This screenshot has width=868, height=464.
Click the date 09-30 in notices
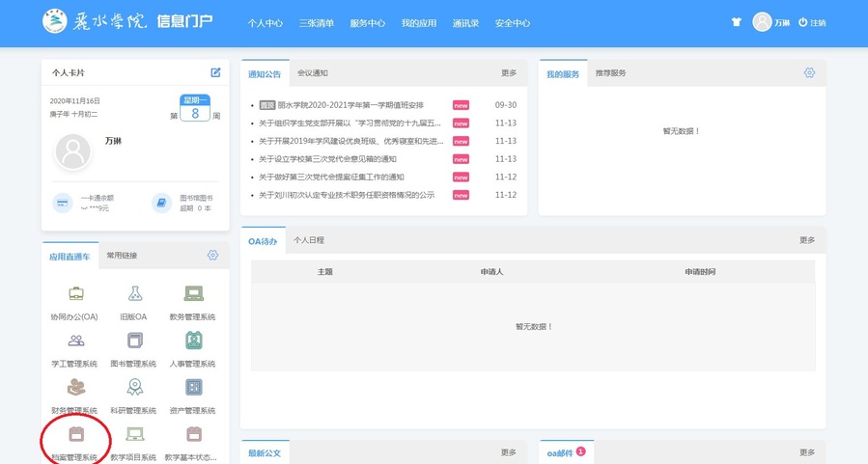505,105
